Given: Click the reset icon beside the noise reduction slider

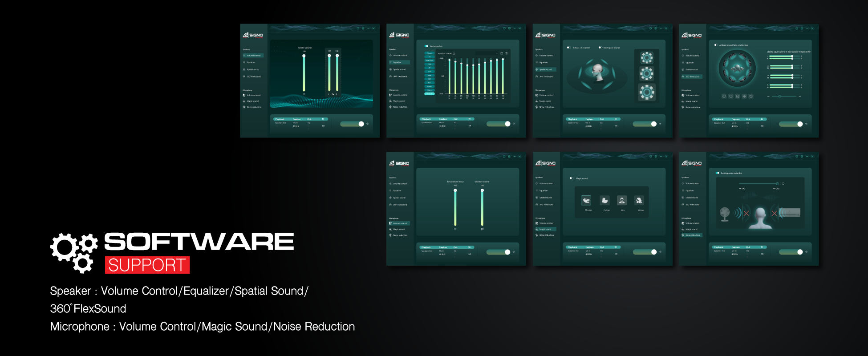Looking at the screenshot, I should [783, 183].
